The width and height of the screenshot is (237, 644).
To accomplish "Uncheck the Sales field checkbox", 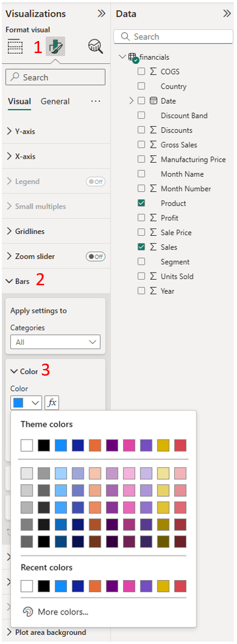I will tap(141, 247).
